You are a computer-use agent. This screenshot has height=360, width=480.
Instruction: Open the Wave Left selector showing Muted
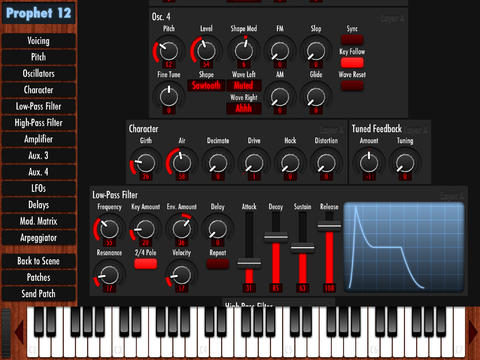click(x=244, y=85)
